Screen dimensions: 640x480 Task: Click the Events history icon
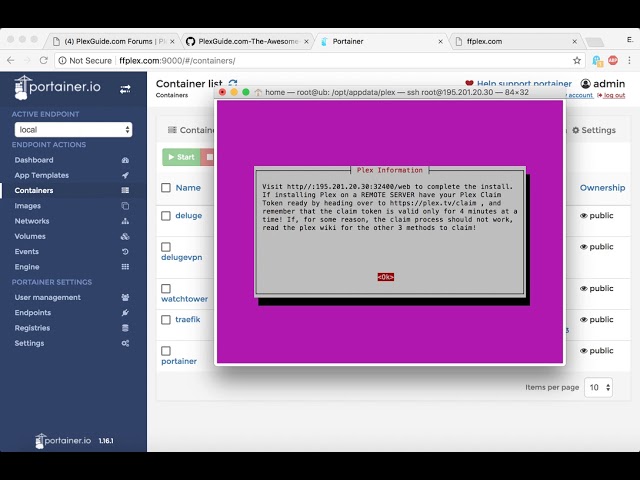point(125,251)
